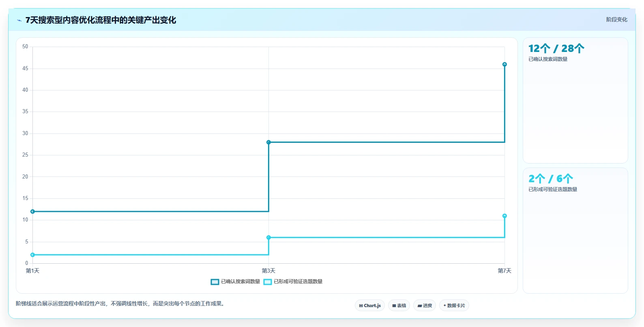Select the 第7天 point at value 46
This screenshot has width=644, height=327.
504,64
